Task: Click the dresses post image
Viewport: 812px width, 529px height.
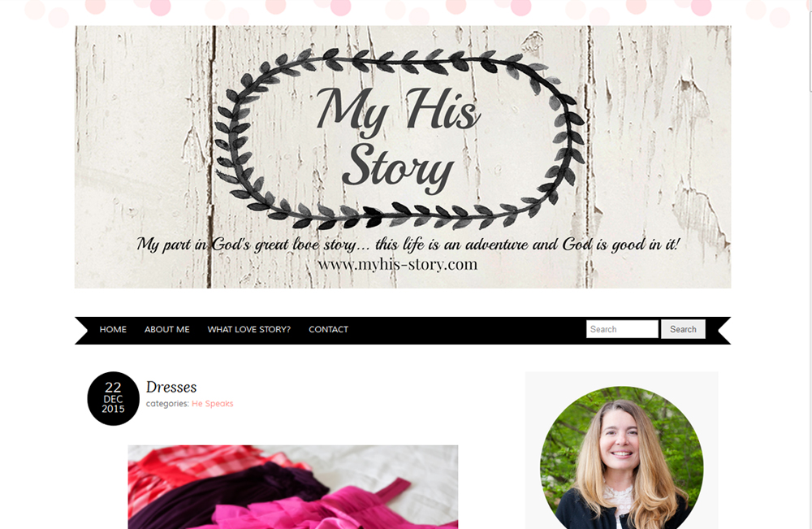Action: 293,487
